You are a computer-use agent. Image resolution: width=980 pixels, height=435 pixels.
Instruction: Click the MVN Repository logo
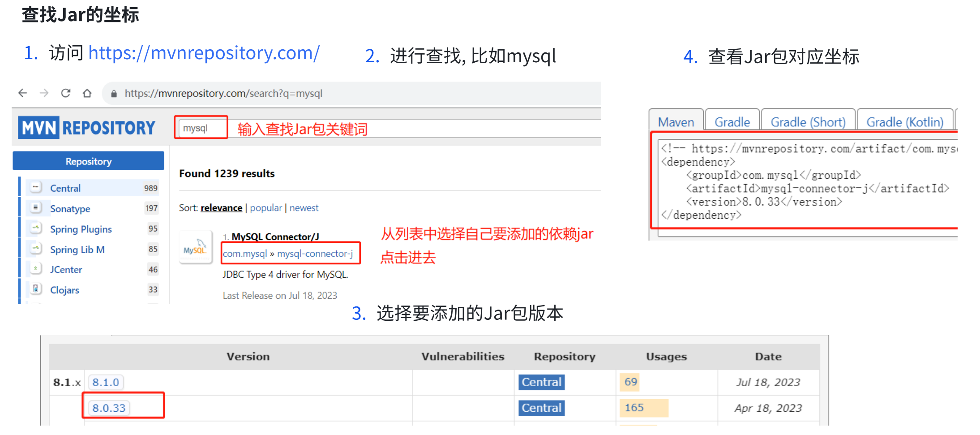click(86, 128)
